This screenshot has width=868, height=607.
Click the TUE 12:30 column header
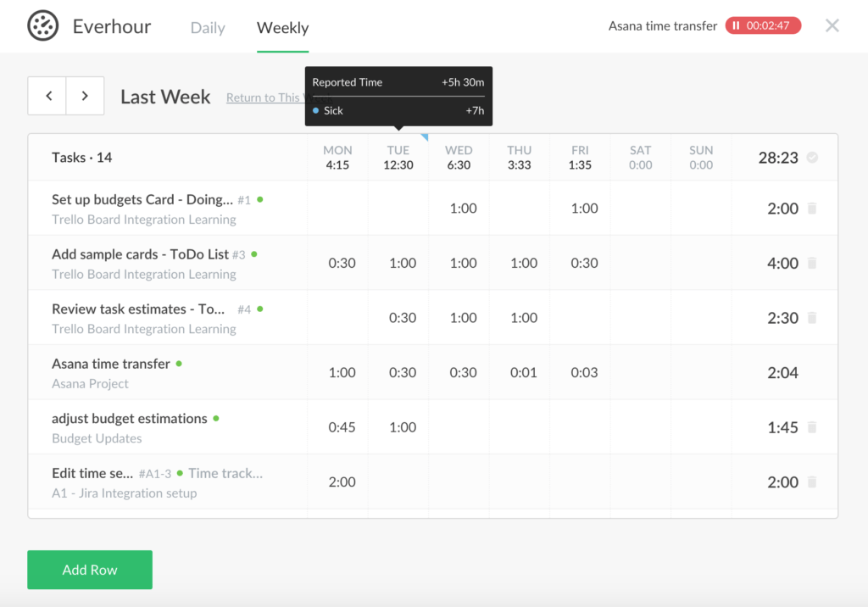[x=398, y=158]
